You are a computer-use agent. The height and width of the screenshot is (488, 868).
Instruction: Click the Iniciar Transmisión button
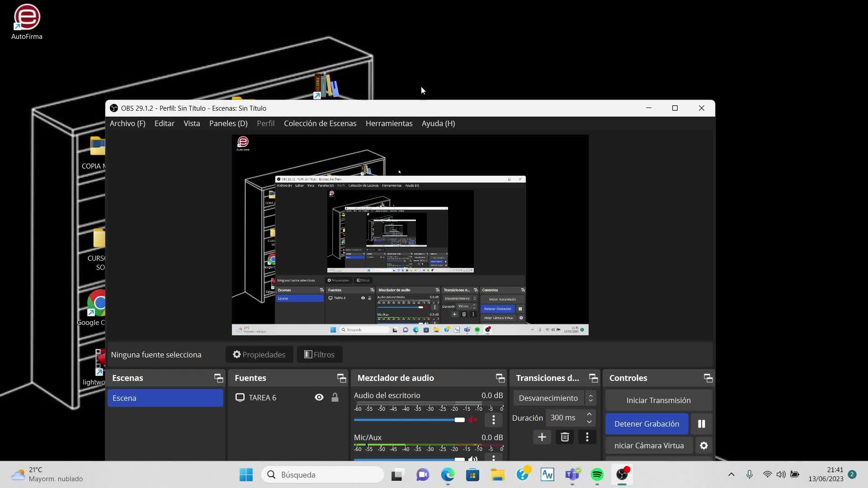pos(658,400)
